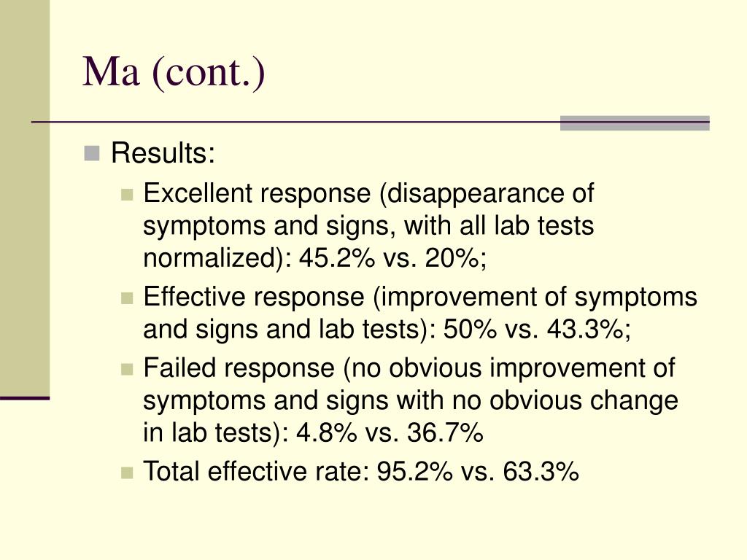The height and width of the screenshot is (560, 747).
Task: Click the '63.3%' value at the end
Action: [x=541, y=472]
